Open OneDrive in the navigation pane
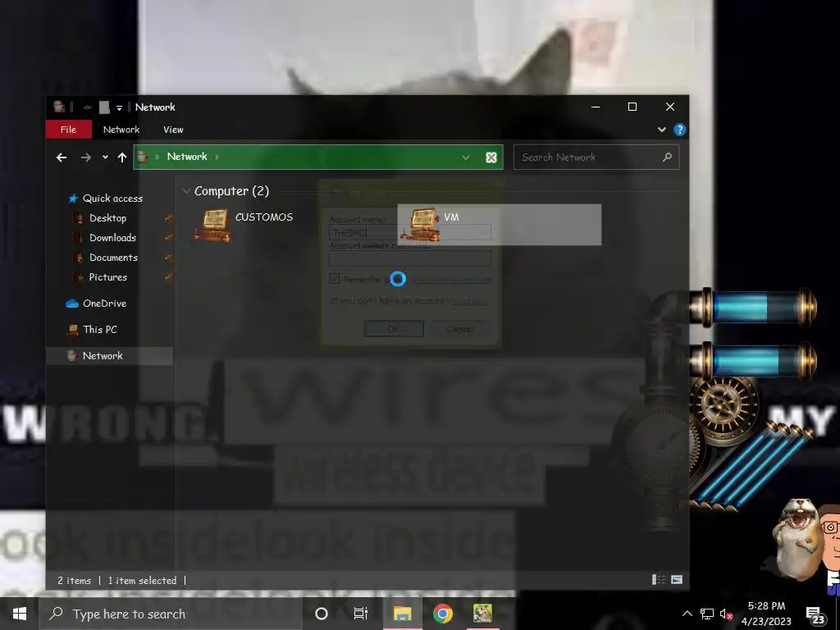Viewport: 840px width, 630px height. (97, 304)
